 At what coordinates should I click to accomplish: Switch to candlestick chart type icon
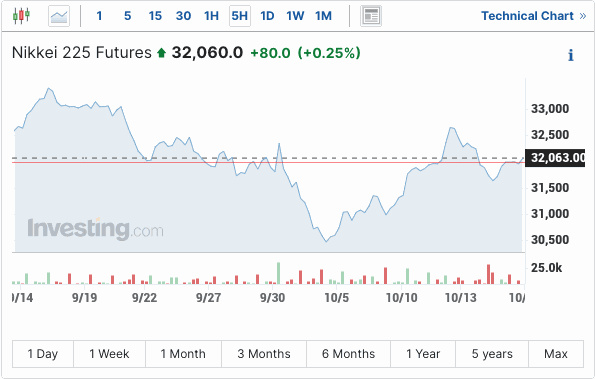(21, 16)
